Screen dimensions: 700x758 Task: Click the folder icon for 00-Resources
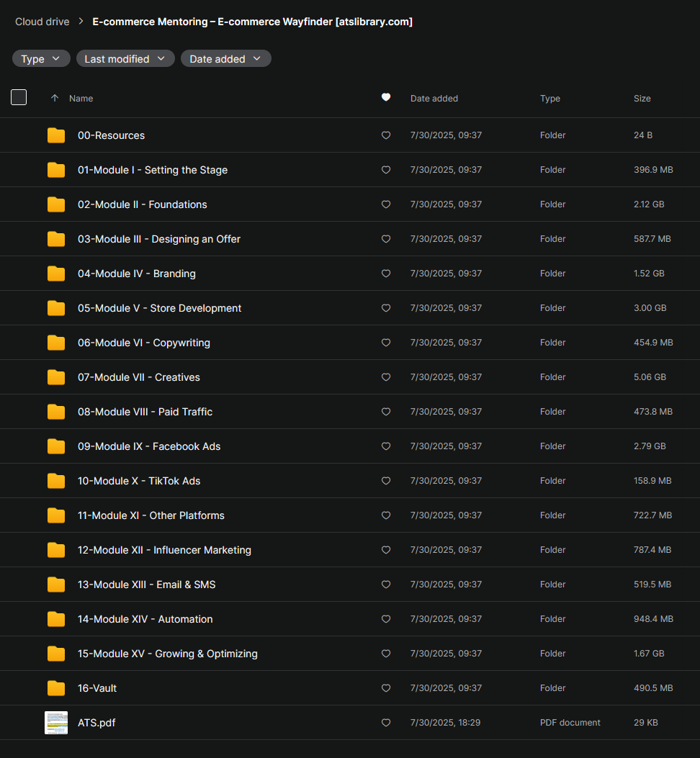56,135
